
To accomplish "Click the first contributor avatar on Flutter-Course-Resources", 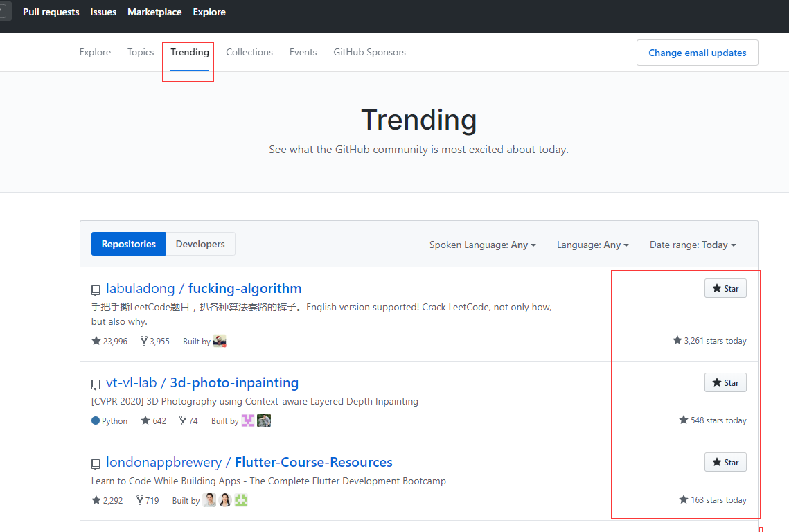I will (209, 499).
